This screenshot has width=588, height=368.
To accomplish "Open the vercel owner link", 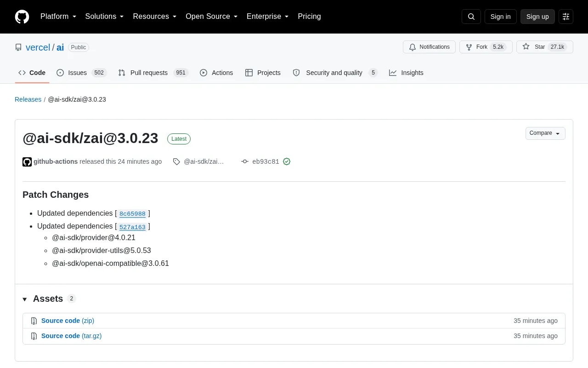I will coord(38,47).
